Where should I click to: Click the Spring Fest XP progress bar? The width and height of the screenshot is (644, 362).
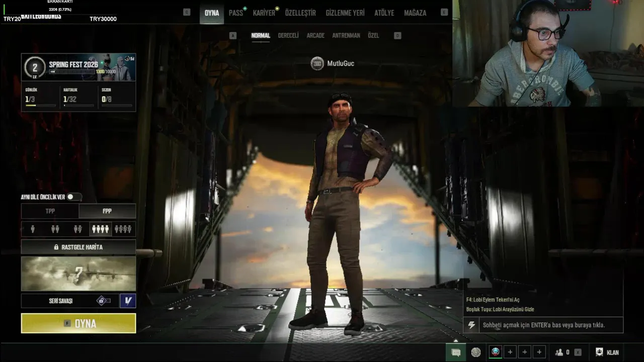point(72,72)
